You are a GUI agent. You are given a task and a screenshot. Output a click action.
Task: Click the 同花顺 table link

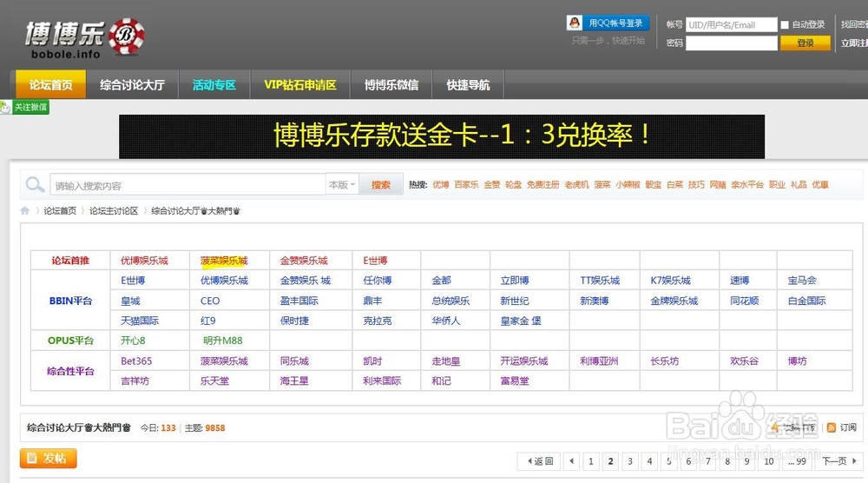point(745,301)
